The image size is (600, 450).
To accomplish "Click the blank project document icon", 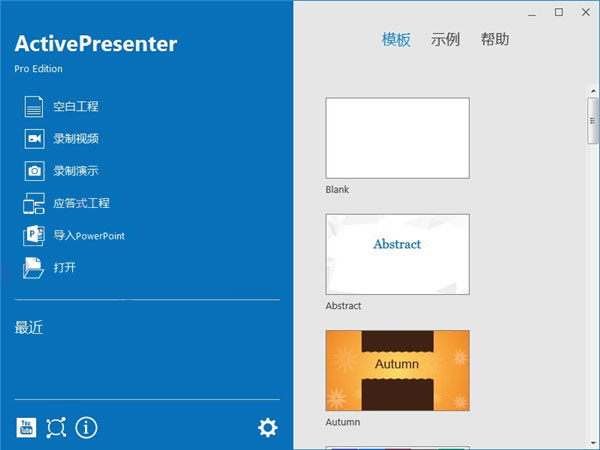I will point(34,106).
